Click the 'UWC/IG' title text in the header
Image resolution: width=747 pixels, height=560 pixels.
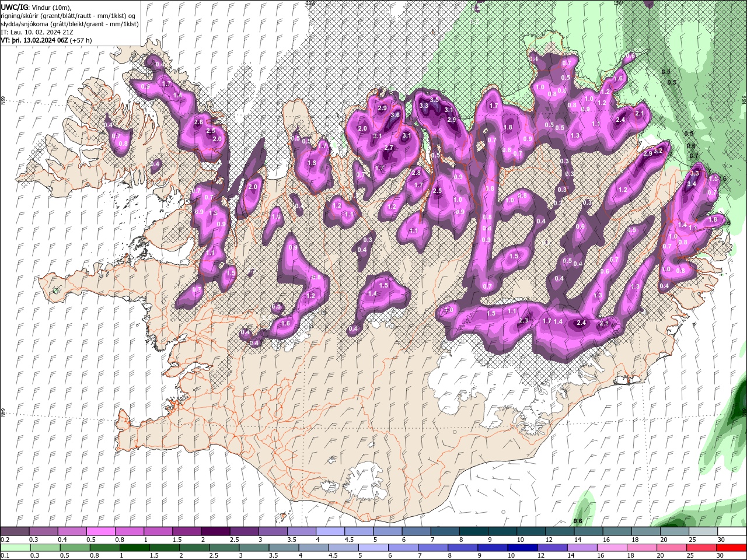pyautogui.click(x=14, y=7)
